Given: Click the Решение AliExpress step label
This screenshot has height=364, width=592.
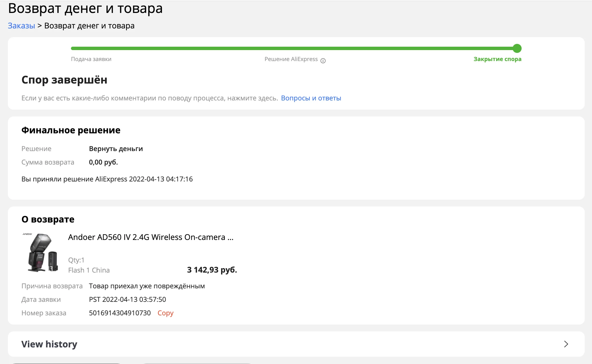Looking at the screenshot, I should (x=291, y=59).
